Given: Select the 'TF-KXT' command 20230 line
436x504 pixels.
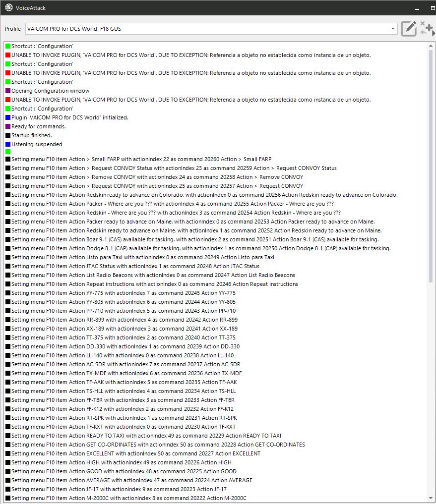Looking at the screenshot, I should [x=121, y=427].
